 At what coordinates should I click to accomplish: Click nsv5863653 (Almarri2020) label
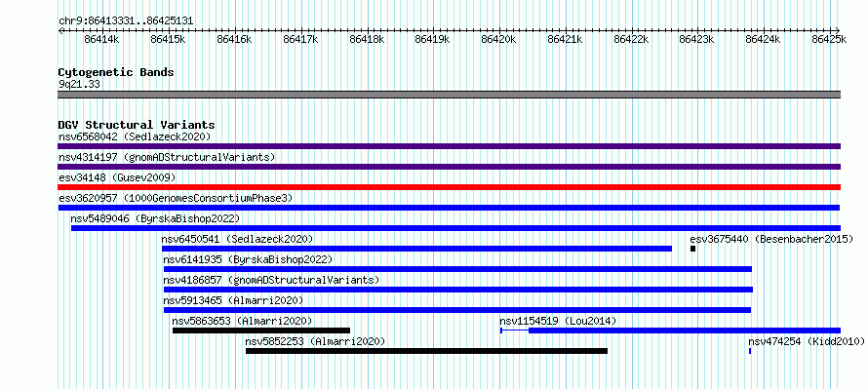[242, 321]
